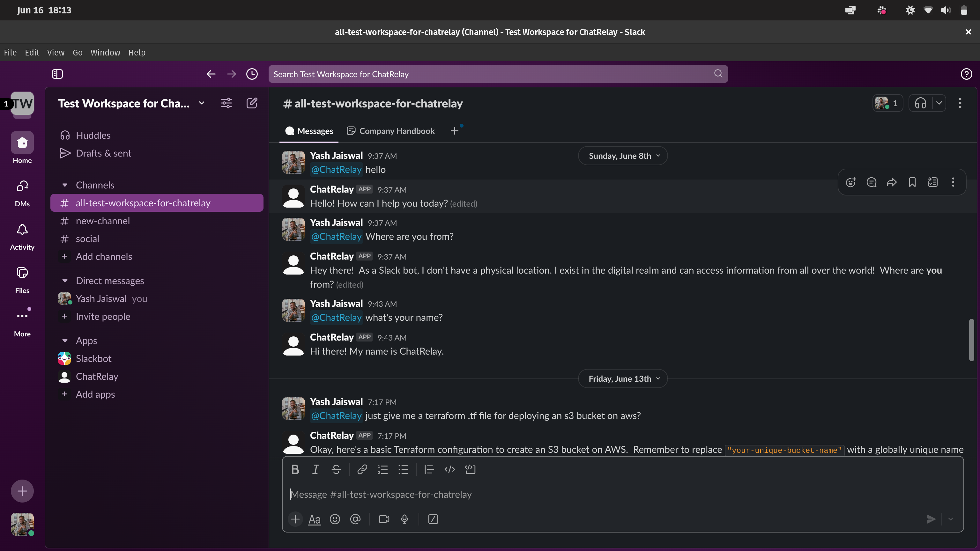Image resolution: width=980 pixels, height=551 pixels.
Task: Toggle strikethrough formatting
Action: [336, 469]
